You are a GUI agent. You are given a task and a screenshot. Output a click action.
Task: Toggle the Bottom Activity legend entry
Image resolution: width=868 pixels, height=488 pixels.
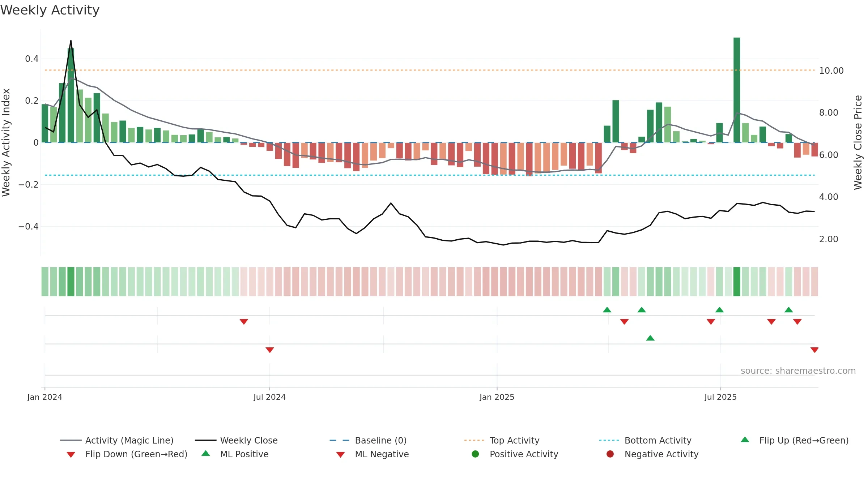645,440
